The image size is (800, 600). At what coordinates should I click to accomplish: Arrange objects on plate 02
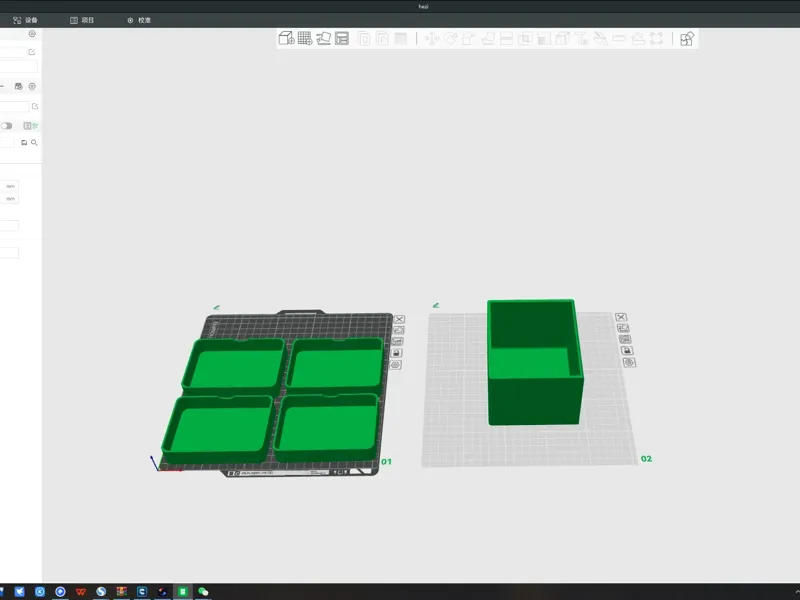click(625, 339)
